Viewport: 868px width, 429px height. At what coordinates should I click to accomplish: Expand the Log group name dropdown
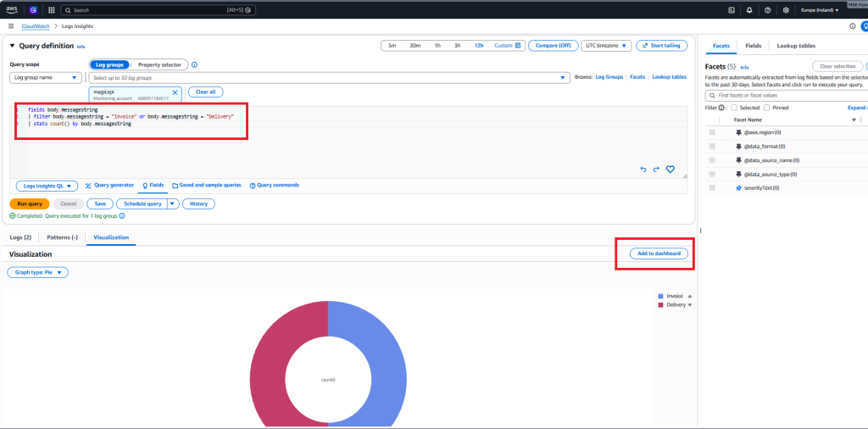point(46,78)
